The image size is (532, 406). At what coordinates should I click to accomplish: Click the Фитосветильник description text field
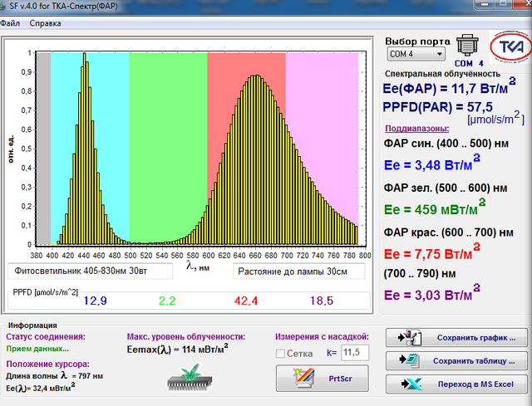[x=91, y=271]
